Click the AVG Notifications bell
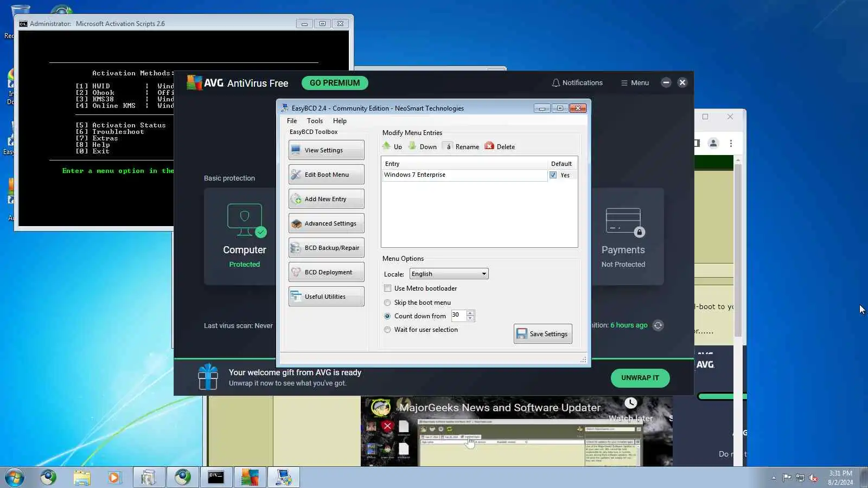Image resolution: width=868 pixels, height=488 pixels. point(577,83)
